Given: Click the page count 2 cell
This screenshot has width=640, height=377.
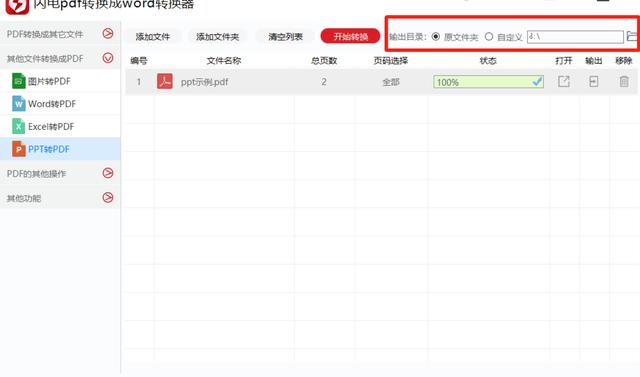Looking at the screenshot, I should click(x=324, y=82).
